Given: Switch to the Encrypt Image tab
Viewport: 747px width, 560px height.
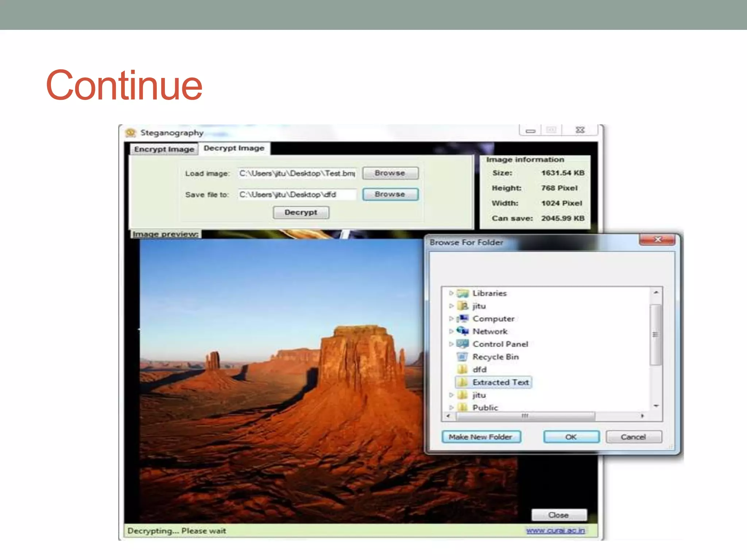Looking at the screenshot, I should click(164, 149).
